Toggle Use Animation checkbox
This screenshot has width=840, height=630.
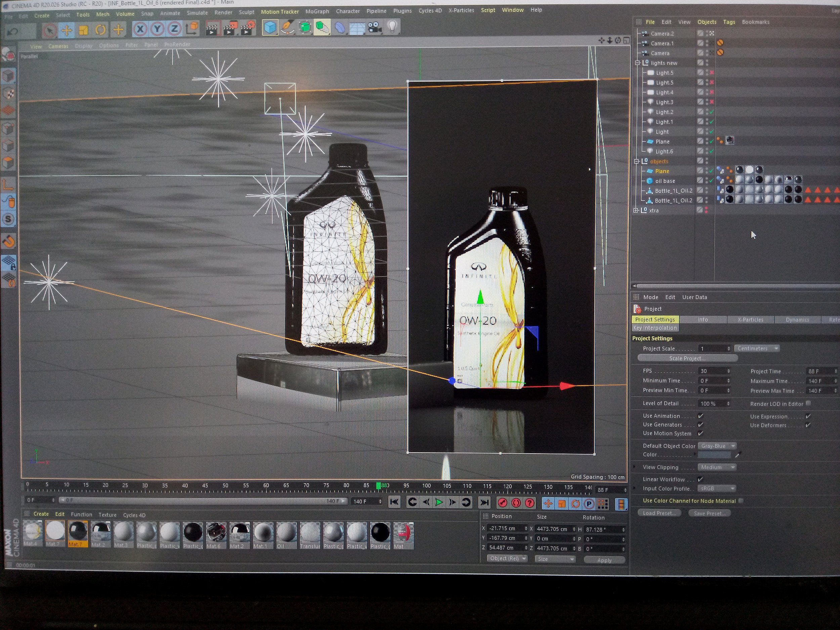click(x=701, y=416)
